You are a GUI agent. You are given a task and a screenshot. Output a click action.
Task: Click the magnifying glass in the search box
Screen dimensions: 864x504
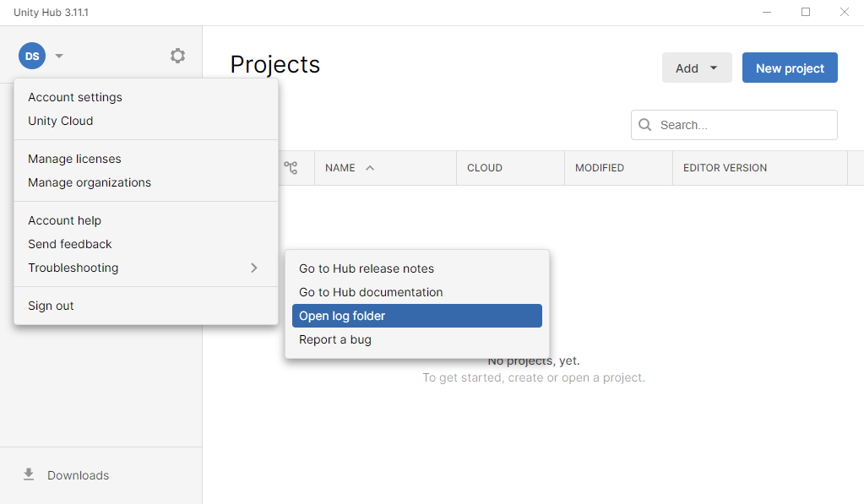(644, 124)
